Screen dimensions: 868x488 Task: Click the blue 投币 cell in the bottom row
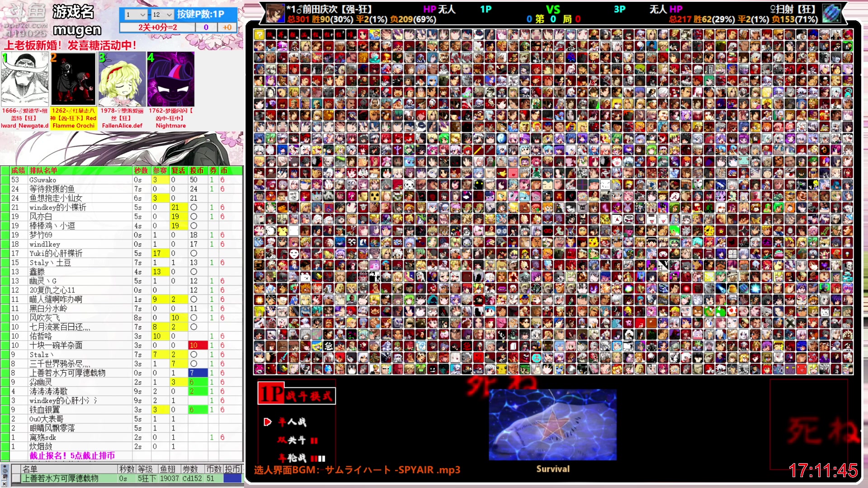pyautogui.click(x=232, y=478)
